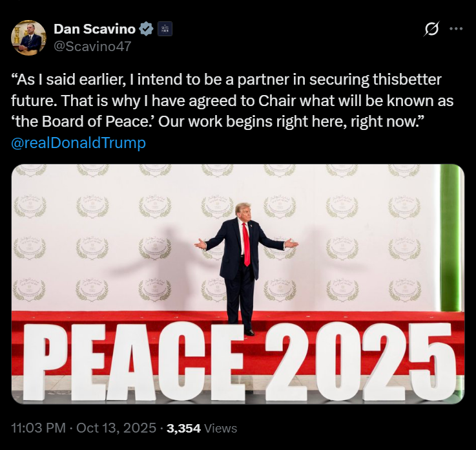Screen dimensions: 476x450
Task: Open Dan Scavino's profile avatar
Action: pyautogui.click(x=28, y=37)
